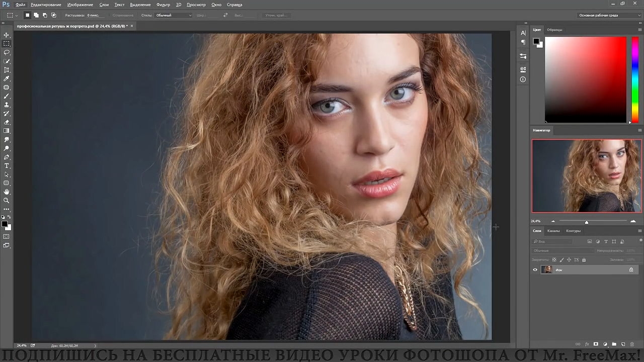Open the Фильтр menu

tap(163, 5)
